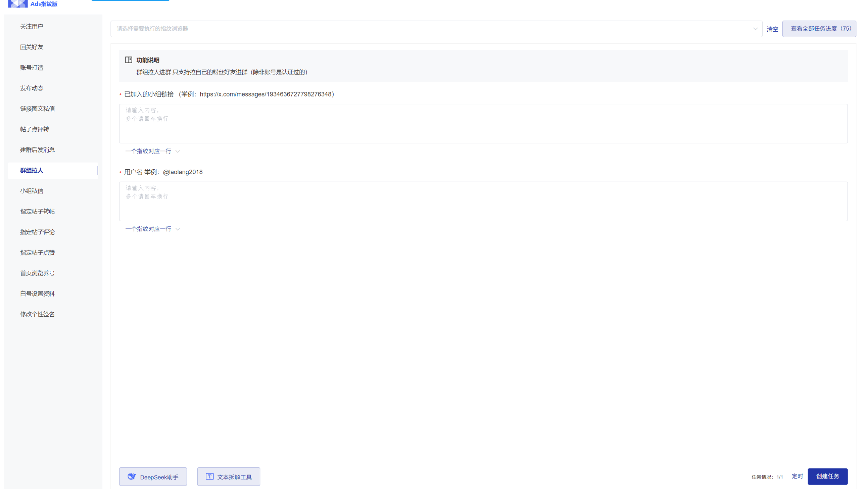
Task: Open the fingerprint browser selection dropdown
Action: [436, 29]
